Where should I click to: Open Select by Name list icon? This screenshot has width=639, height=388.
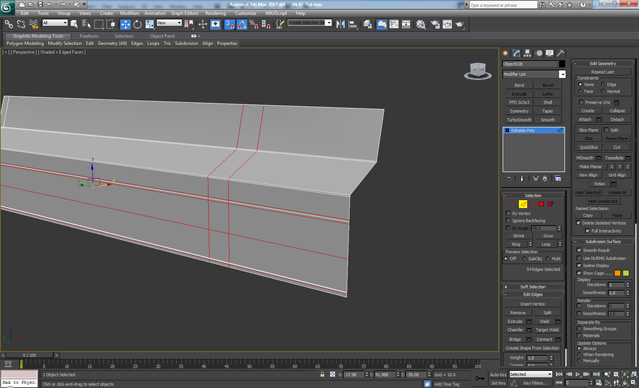(86, 24)
